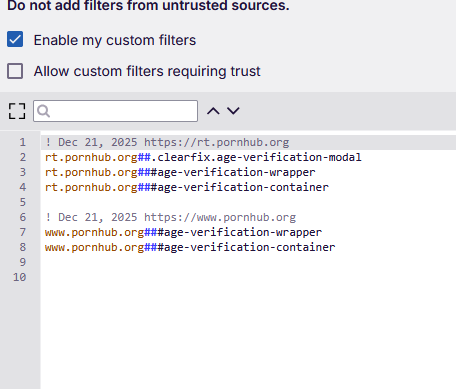The image size is (456, 389).
Task: Place cursor on the .clearfix.age-verification-modal filter
Action: 203,157
